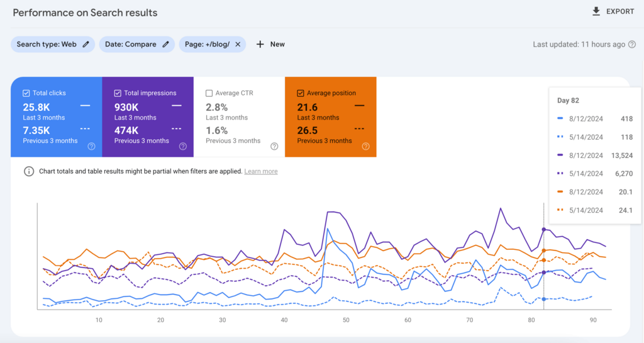Add a new filter with plus icon

[260, 44]
